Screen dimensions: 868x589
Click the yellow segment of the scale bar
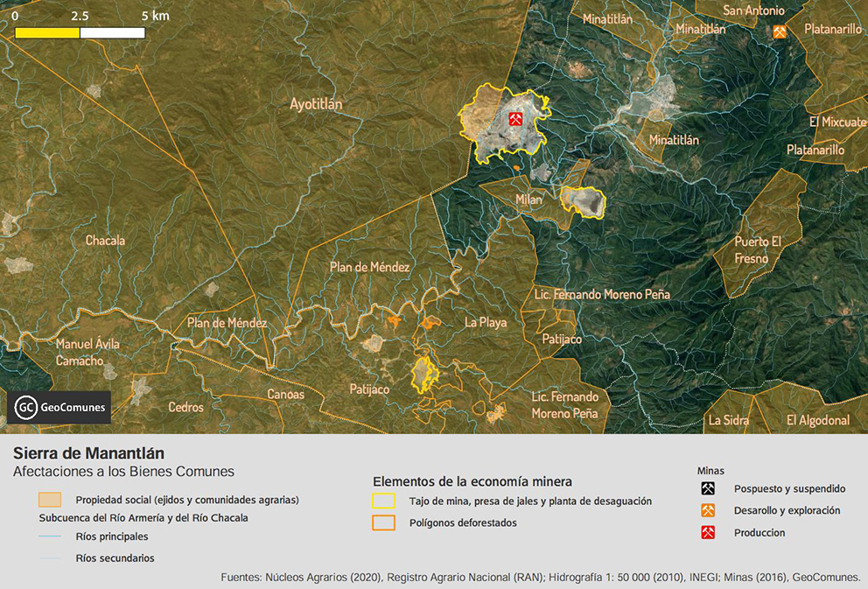tap(47, 32)
